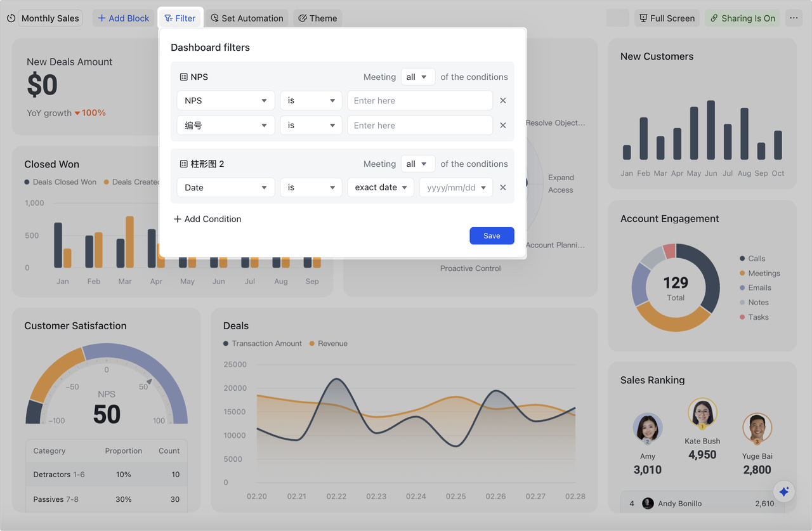Viewport: 812px width, 531px height.
Task: Click the Add Block plus icon
Action: point(102,18)
